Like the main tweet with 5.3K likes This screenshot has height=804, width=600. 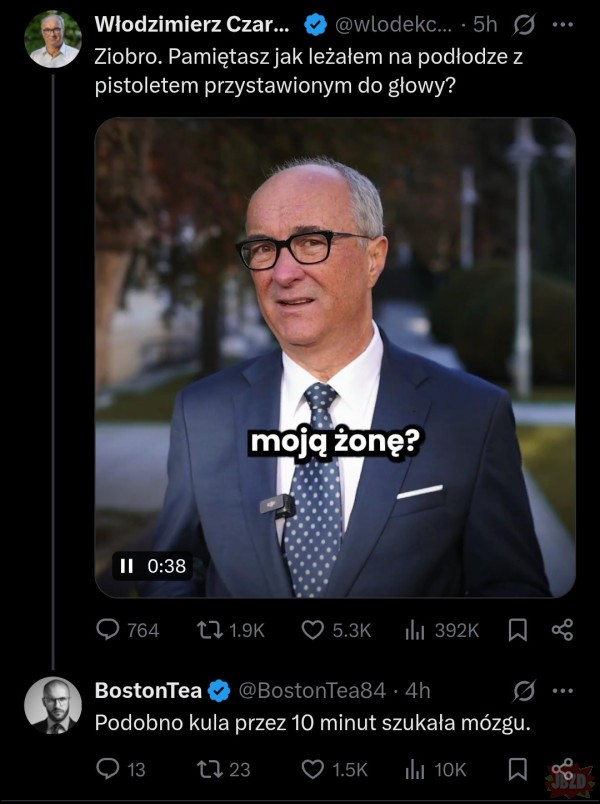click(x=313, y=630)
